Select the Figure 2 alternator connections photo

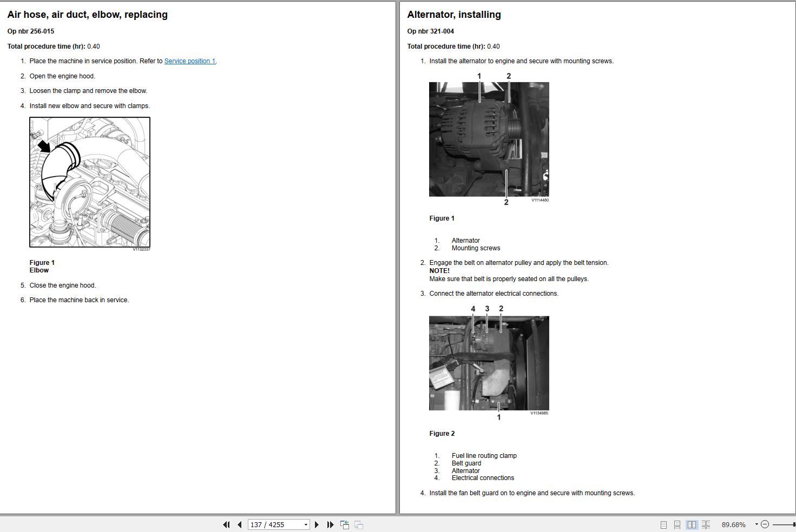pyautogui.click(x=488, y=362)
